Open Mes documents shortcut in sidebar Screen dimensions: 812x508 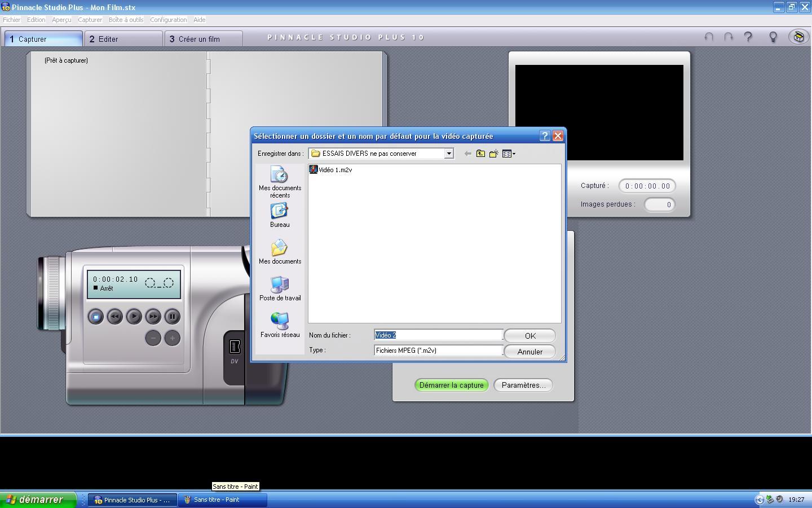tap(280, 252)
